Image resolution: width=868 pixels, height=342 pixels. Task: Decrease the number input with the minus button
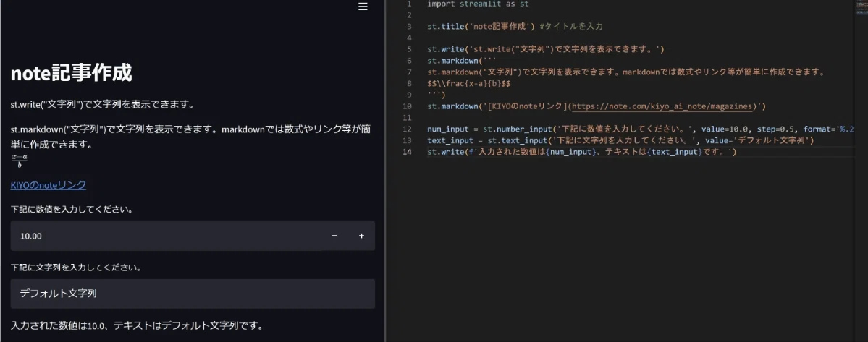tap(334, 236)
